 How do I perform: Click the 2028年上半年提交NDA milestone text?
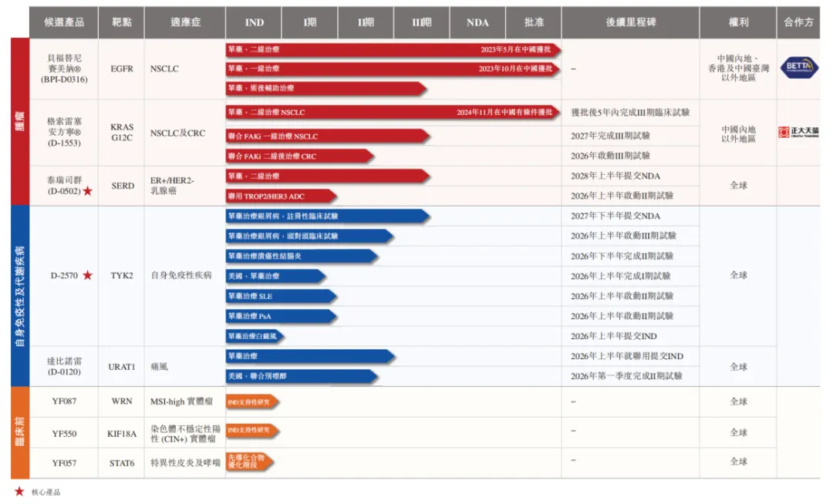click(x=615, y=176)
